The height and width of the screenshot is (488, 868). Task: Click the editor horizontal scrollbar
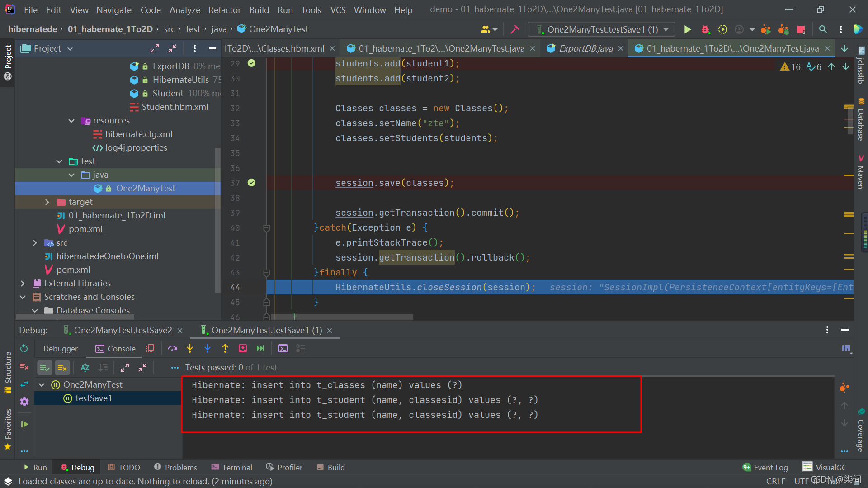click(x=342, y=317)
